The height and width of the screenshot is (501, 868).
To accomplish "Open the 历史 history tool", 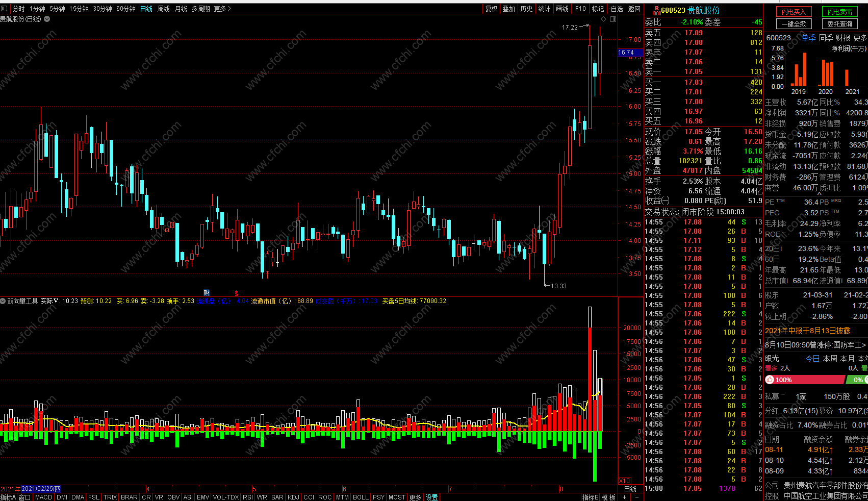I will (527, 9).
